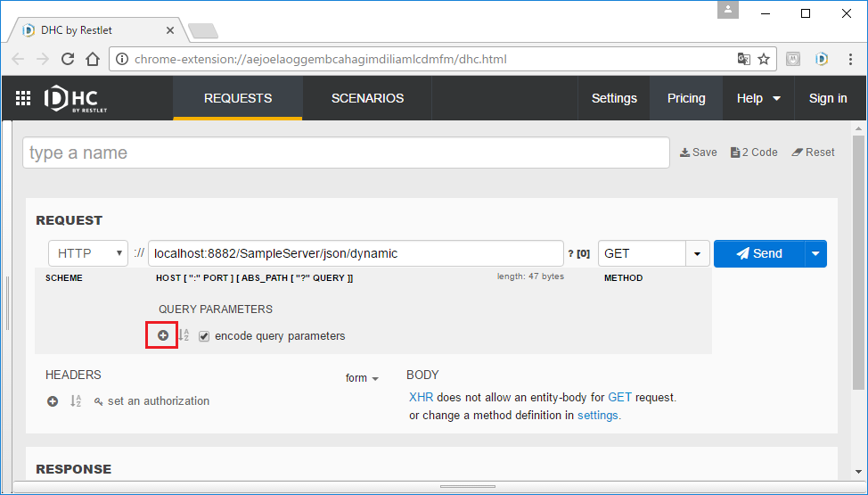Screen dimensions: 868x495
Task: Navigate back in the browser
Action: point(18,60)
